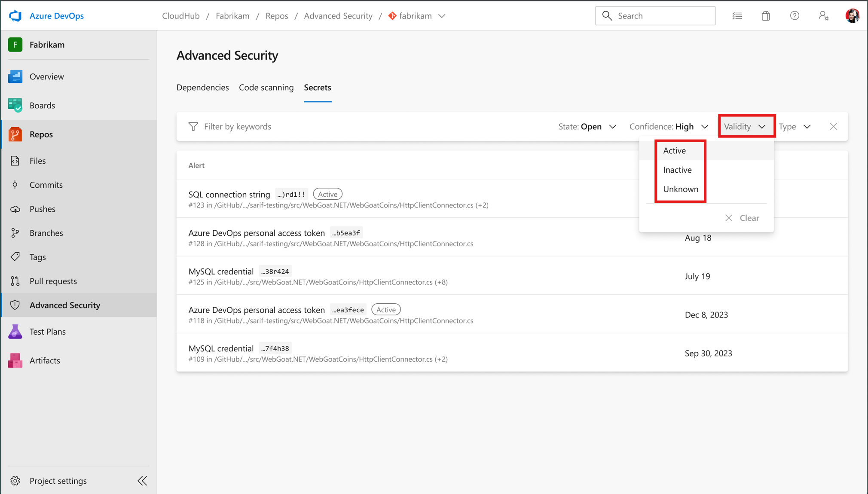Open Overview from the sidebar icon
868x494 pixels.
15,76
